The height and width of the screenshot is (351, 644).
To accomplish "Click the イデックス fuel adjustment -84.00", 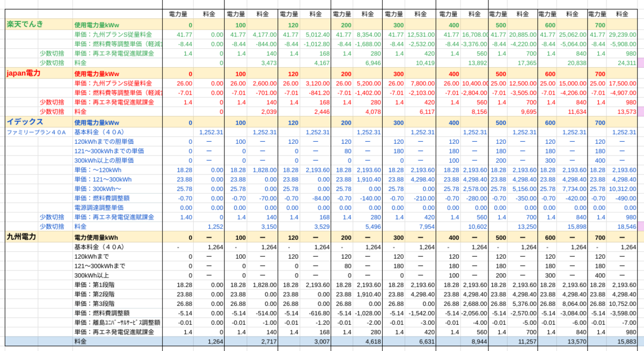I will [320, 198].
